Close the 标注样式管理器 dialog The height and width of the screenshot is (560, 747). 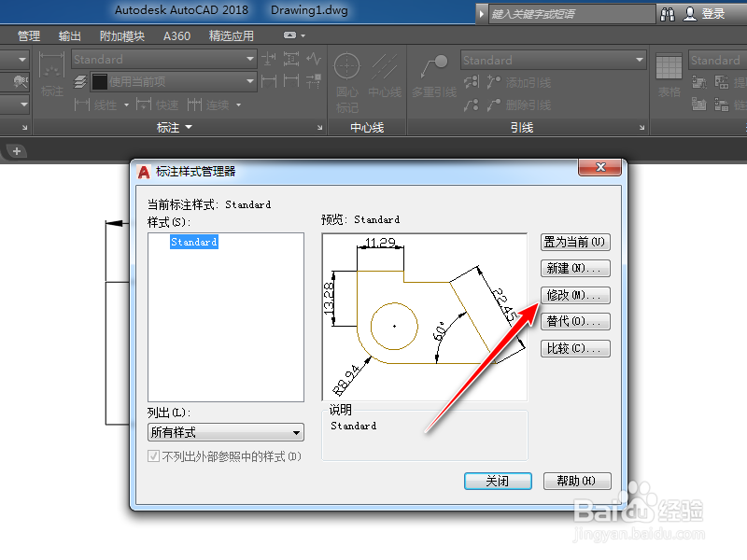(x=600, y=167)
